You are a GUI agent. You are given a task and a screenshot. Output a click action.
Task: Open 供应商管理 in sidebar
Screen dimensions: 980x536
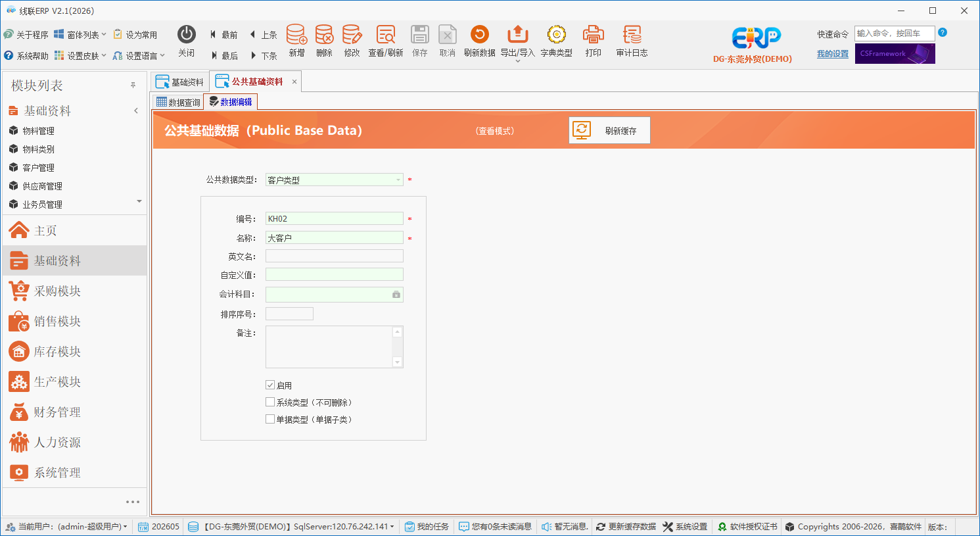[x=42, y=186]
